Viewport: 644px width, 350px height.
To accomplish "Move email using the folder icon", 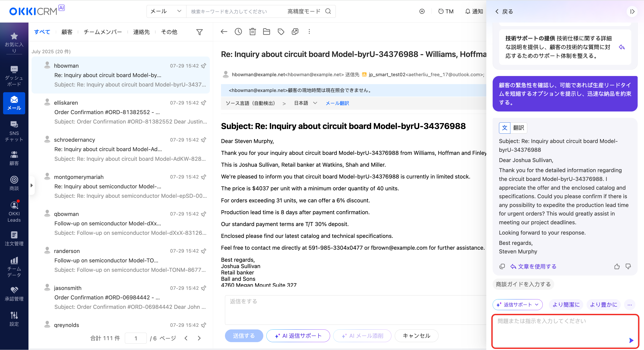I will point(267,32).
